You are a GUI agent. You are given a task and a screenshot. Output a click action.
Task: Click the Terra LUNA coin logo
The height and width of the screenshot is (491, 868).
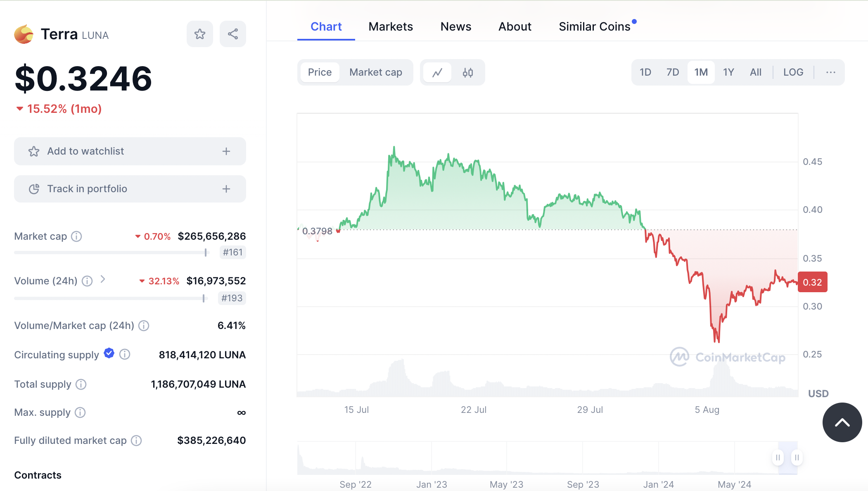24,34
